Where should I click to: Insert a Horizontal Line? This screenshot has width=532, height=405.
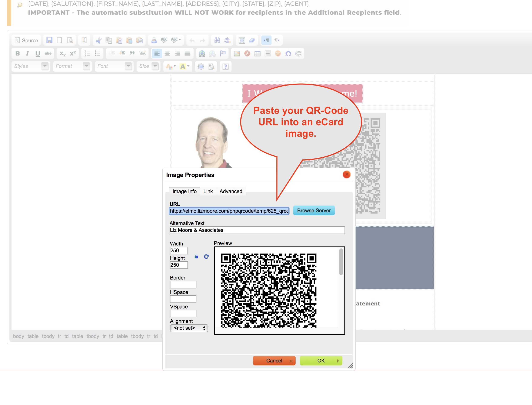click(267, 54)
